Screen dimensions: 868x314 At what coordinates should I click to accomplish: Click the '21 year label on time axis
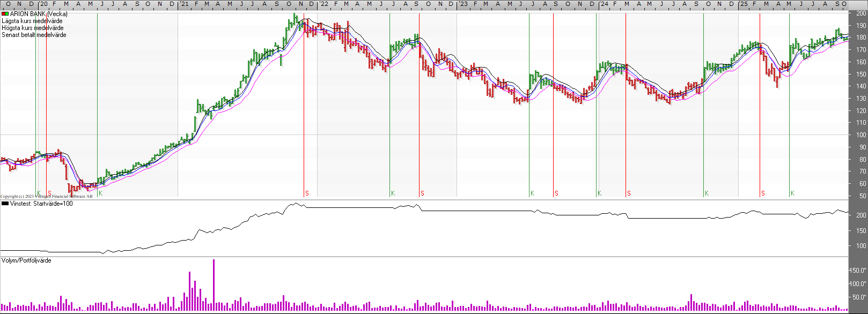click(183, 4)
